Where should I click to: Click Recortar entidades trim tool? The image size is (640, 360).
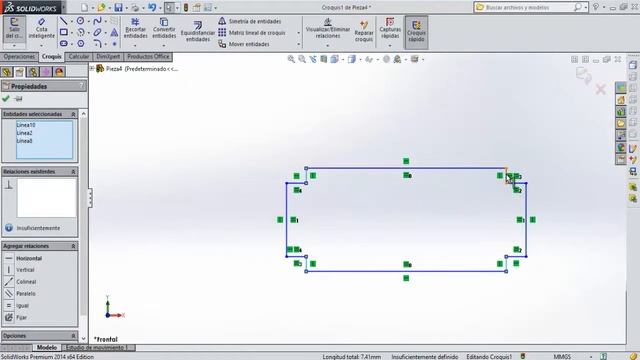[x=136, y=28]
